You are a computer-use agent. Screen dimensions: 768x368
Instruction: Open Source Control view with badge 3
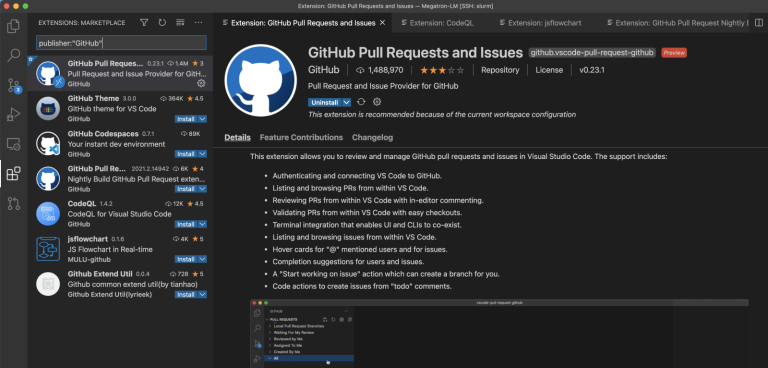pyautogui.click(x=13, y=85)
